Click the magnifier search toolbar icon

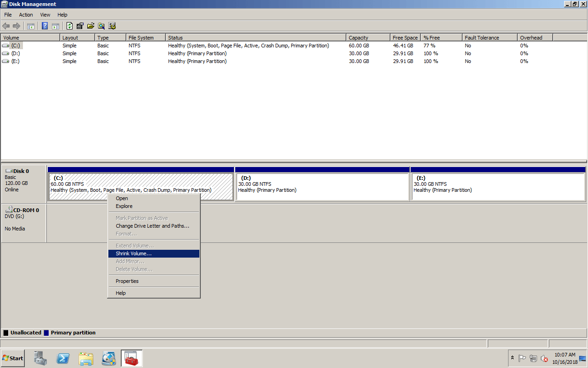(101, 26)
